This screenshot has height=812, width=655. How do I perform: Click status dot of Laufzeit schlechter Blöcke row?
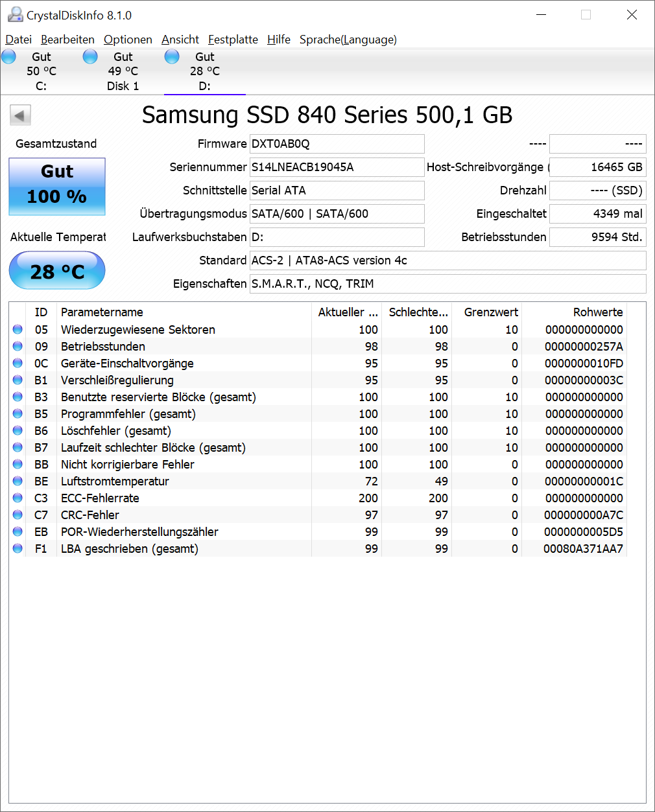click(x=18, y=448)
